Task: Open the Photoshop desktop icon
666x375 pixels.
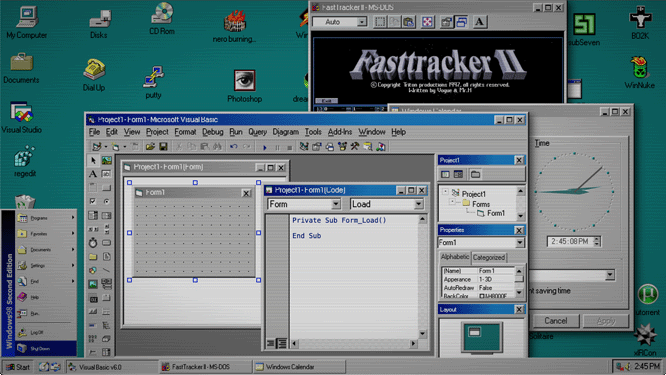Action: pyautogui.click(x=245, y=86)
